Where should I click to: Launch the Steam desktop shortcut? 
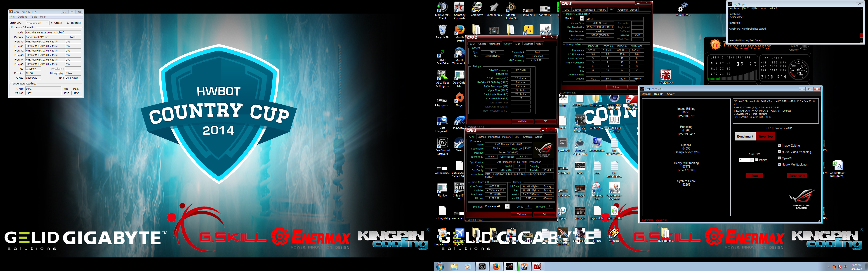click(x=459, y=145)
